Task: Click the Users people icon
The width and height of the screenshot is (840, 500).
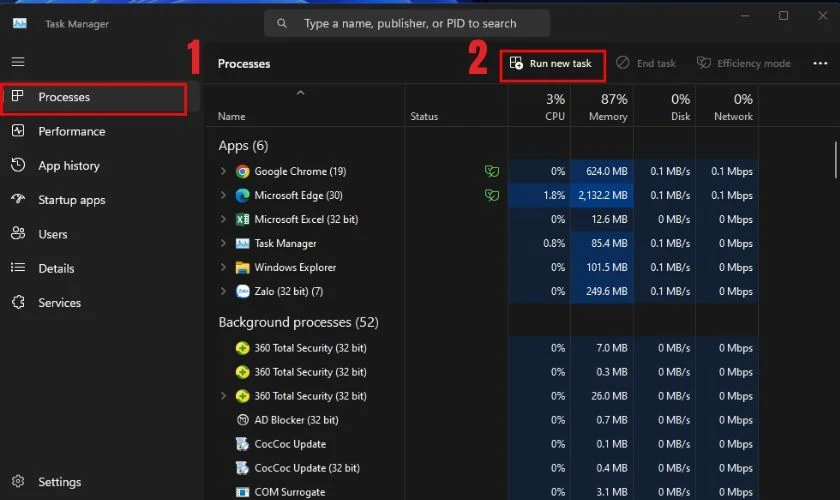Action: 18,234
